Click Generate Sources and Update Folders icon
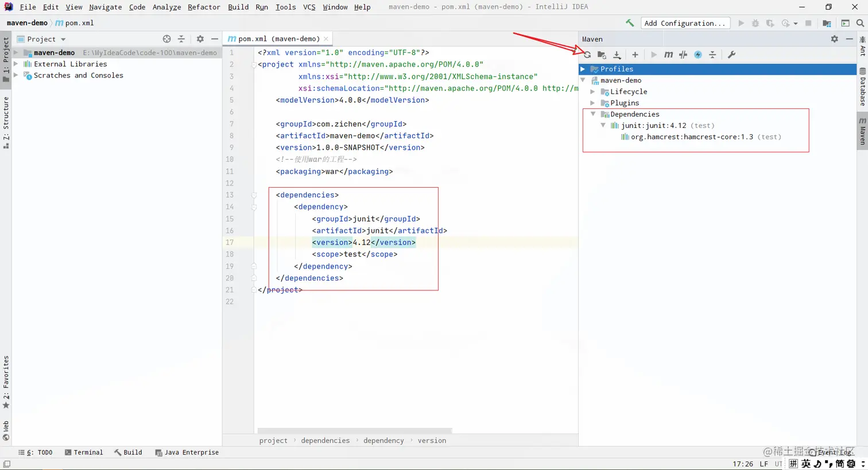The height and width of the screenshot is (470, 868). 602,55
